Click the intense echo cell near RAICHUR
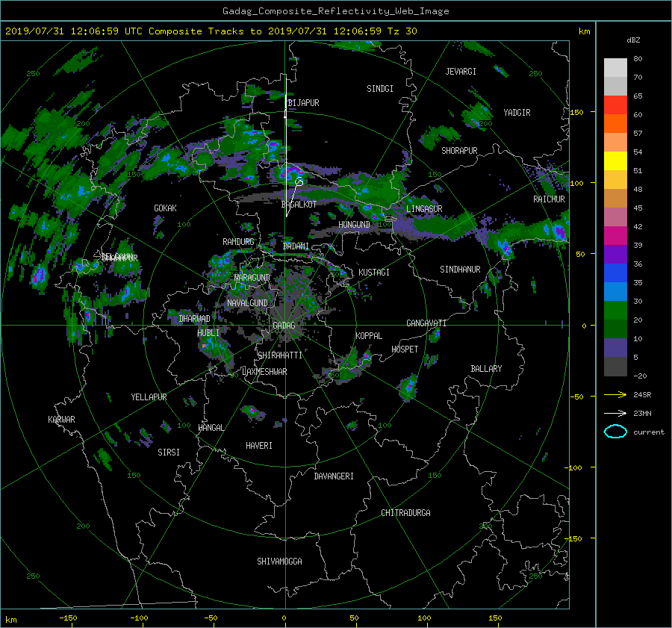The image size is (672, 628). [x=559, y=232]
